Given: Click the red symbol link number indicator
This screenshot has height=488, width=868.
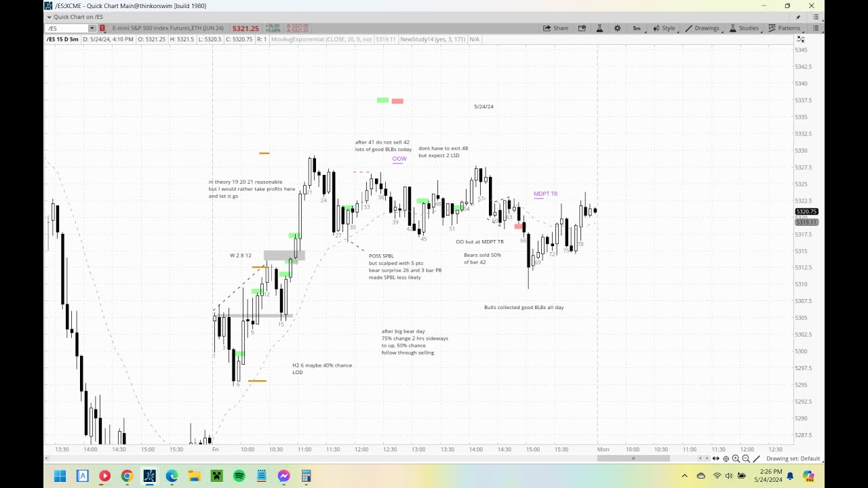Looking at the screenshot, I should [102, 28].
